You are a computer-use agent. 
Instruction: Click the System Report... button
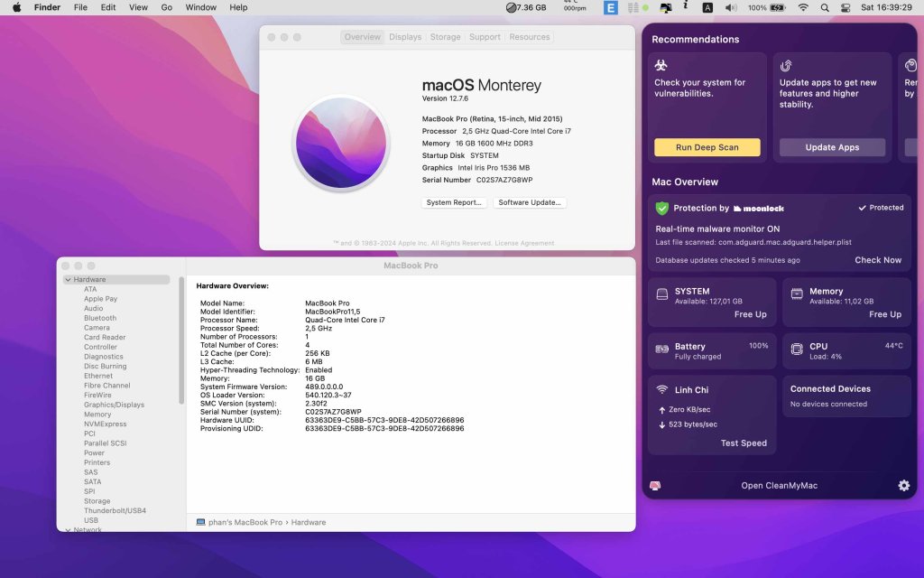[454, 202]
